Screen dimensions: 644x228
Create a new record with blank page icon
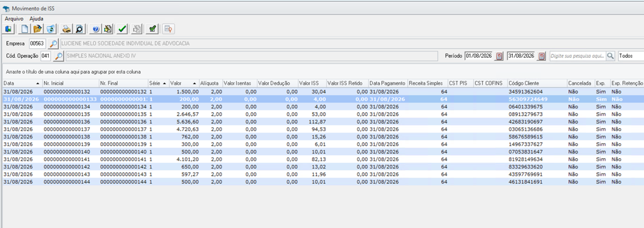[25, 29]
